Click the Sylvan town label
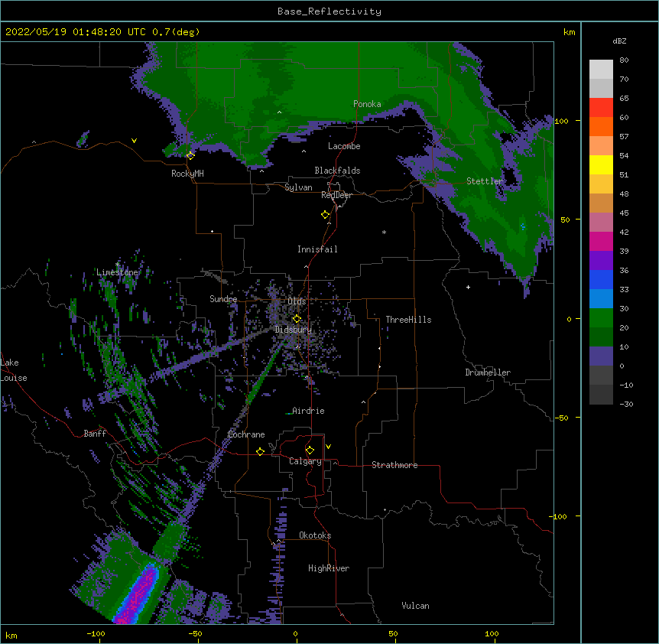 pyautogui.click(x=298, y=187)
